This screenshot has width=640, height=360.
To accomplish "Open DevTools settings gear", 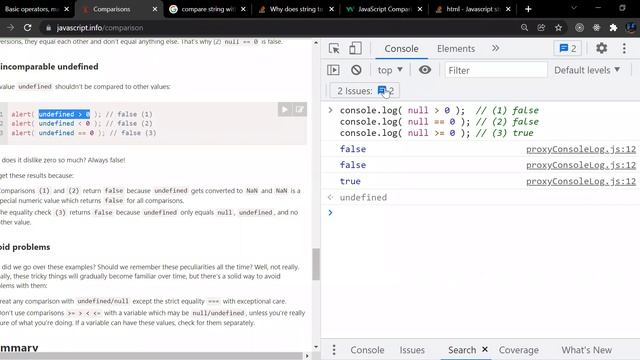I will pyautogui.click(x=601, y=48).
